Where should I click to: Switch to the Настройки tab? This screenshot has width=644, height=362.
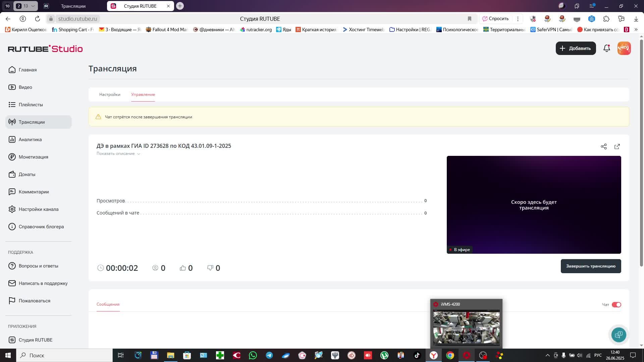click(110, 95)
